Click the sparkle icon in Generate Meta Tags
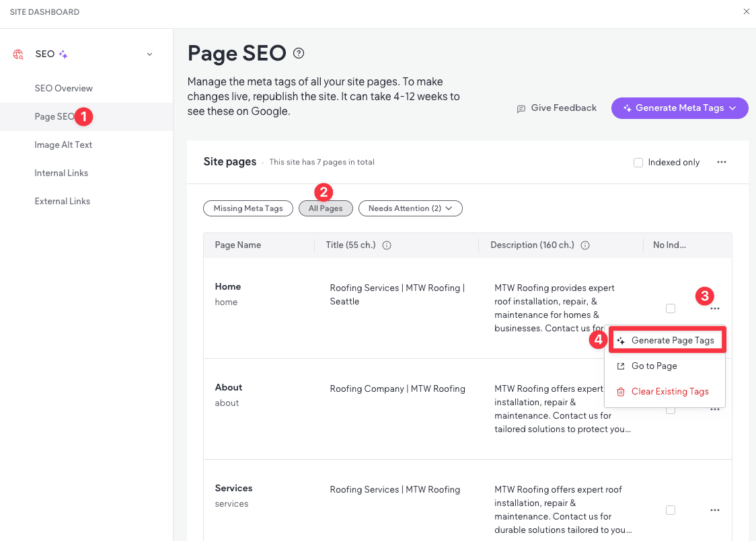This screenshot has width=756, height=541. pos(628,108)
